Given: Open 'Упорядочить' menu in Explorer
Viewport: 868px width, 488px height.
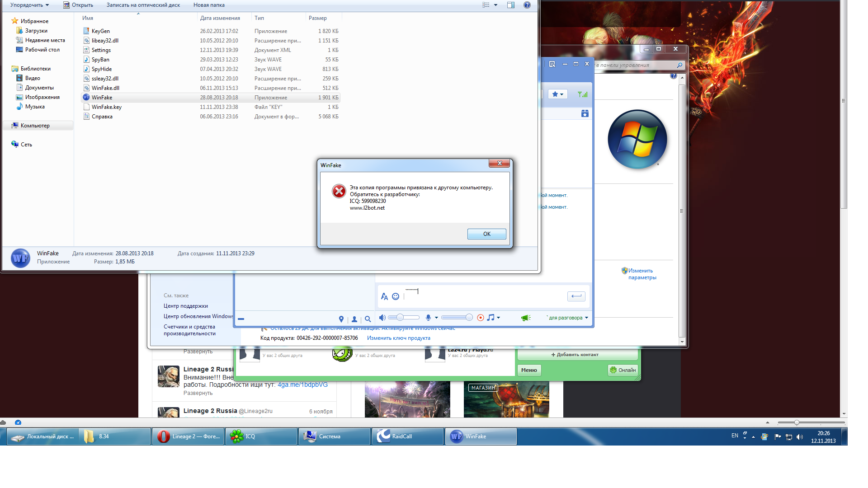Looking at the screenshot, I should pyautogui.click(x=29, y=5).
